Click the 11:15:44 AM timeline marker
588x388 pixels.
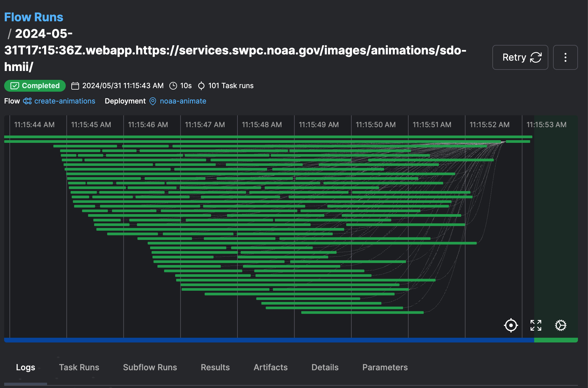pyautogui.click(x=34, y=125)
